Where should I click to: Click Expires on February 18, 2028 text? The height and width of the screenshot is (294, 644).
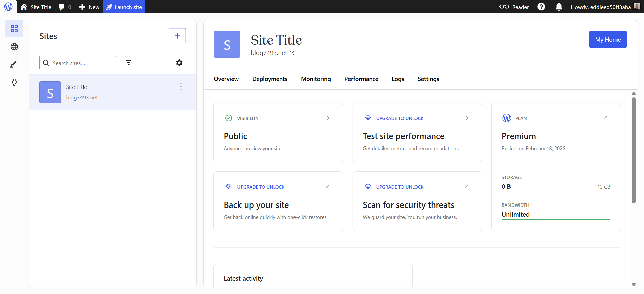click(x=533, y=149)
